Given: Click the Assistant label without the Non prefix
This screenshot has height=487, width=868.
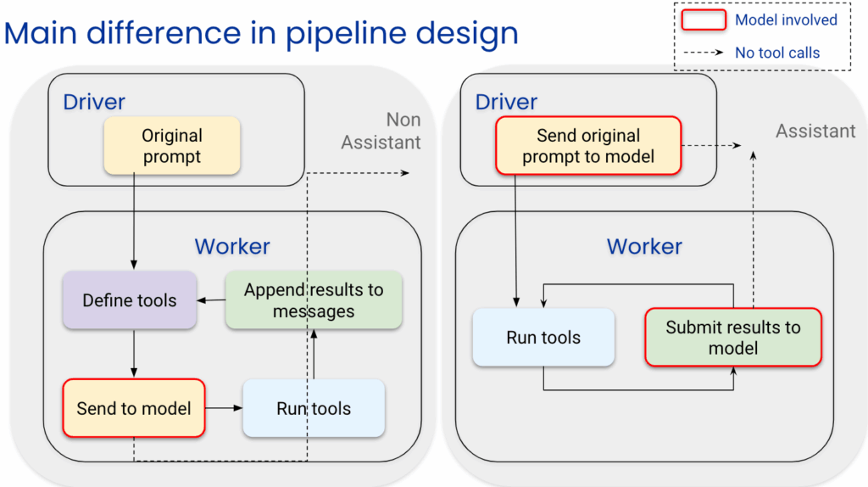Looking at the screenshot, I should click(x=815, y=131).
